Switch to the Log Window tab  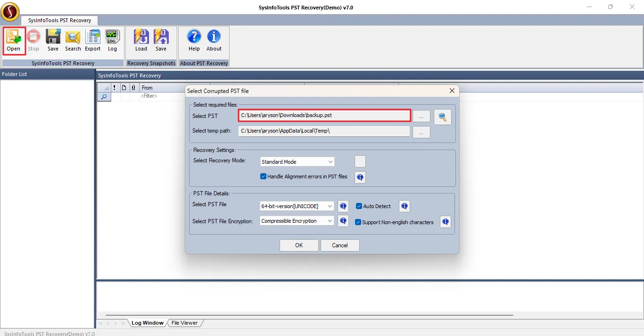[x=148, y=323]
